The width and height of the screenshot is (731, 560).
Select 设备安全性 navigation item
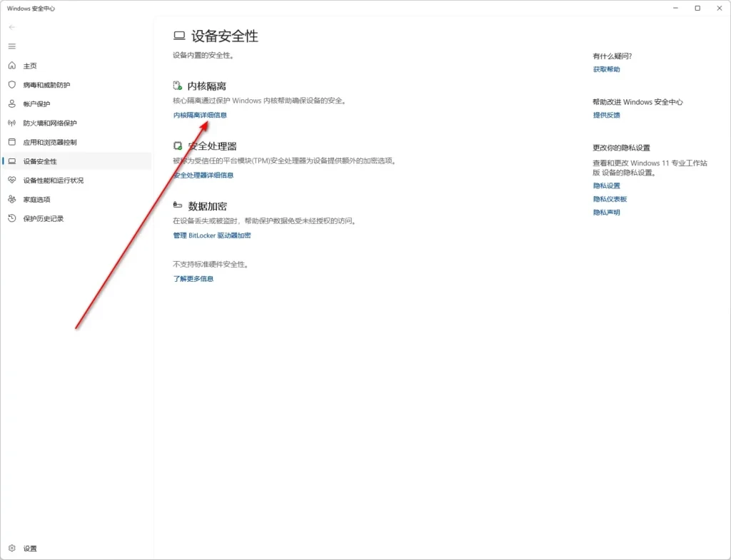[x=76, y=161]
